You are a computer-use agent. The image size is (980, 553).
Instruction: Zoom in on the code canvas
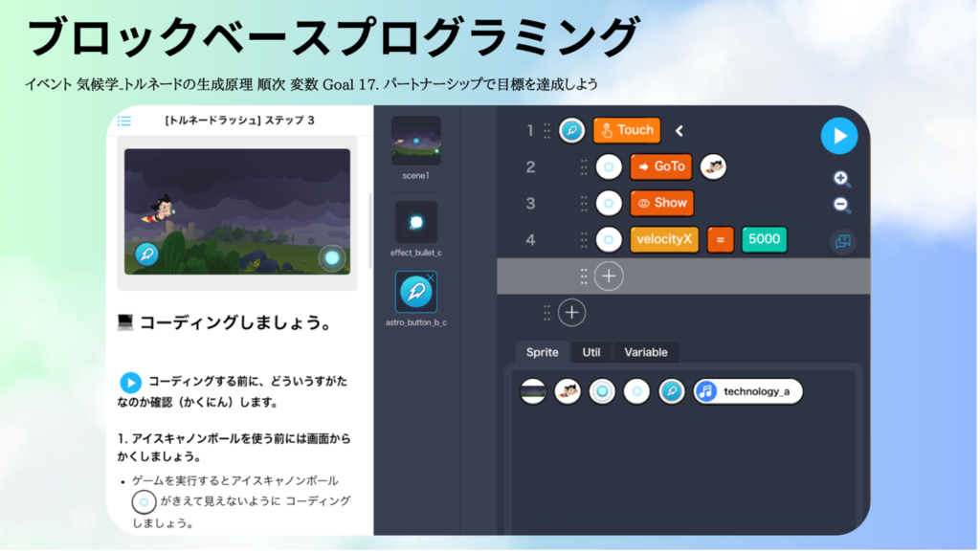coord(840,179)
